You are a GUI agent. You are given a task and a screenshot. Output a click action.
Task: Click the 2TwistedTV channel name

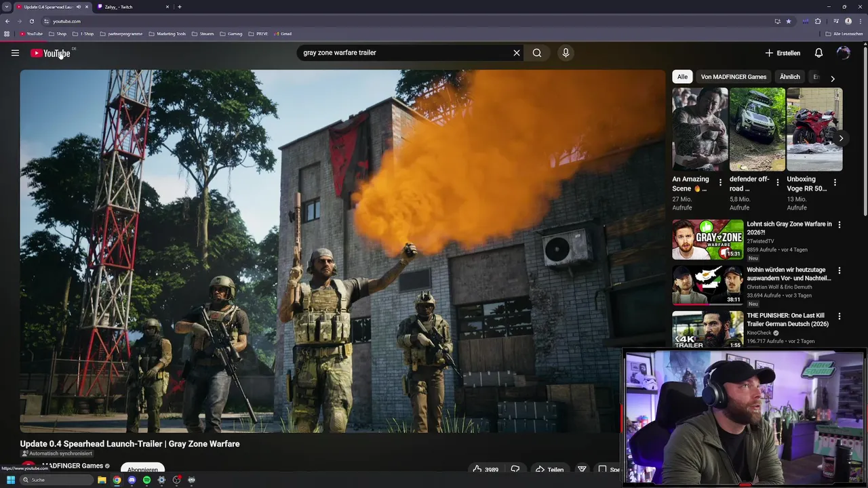[760, 241]
